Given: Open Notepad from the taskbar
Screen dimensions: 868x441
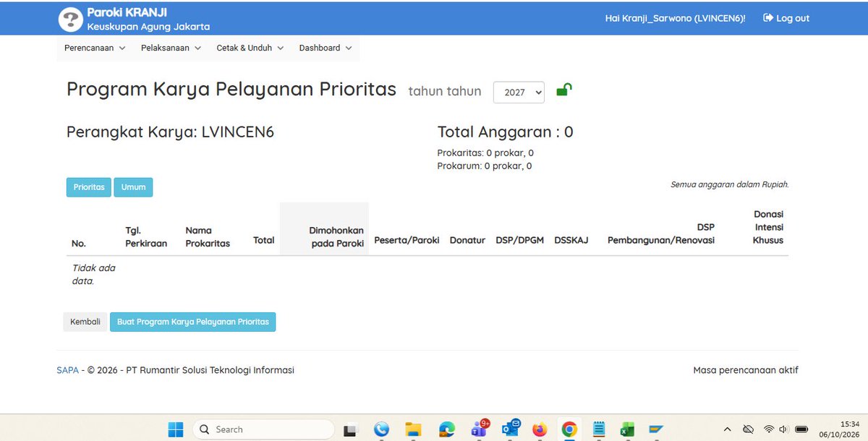Looking at the screenshot, I should (x=599, y=429).
